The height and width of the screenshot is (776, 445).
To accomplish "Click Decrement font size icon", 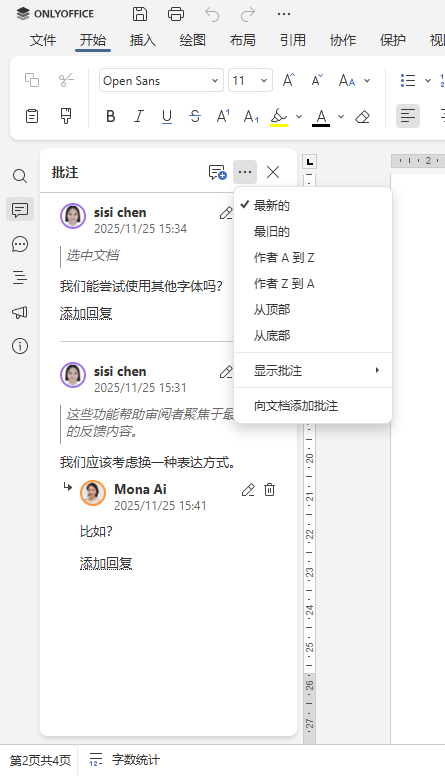I will (317, 80).
